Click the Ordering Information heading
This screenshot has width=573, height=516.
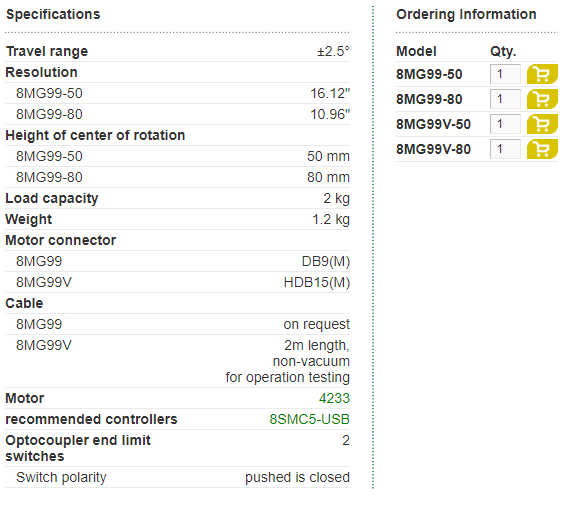tap(466, 15)
